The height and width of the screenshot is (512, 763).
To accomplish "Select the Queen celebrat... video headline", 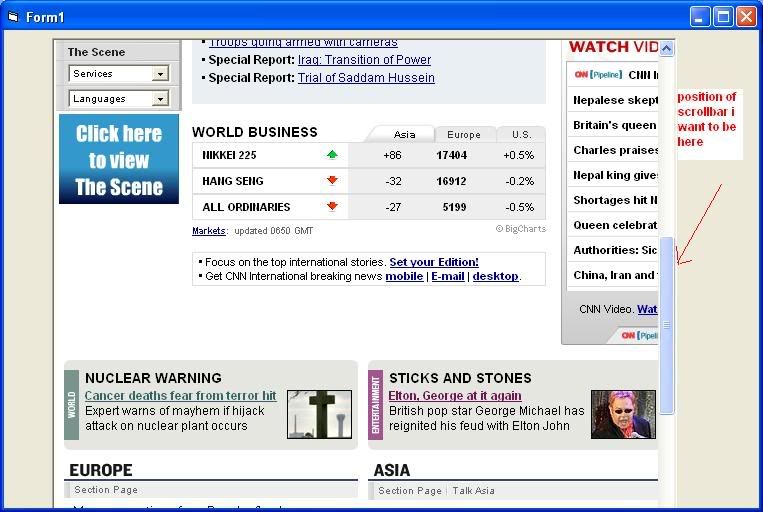I will click(616, 225).
